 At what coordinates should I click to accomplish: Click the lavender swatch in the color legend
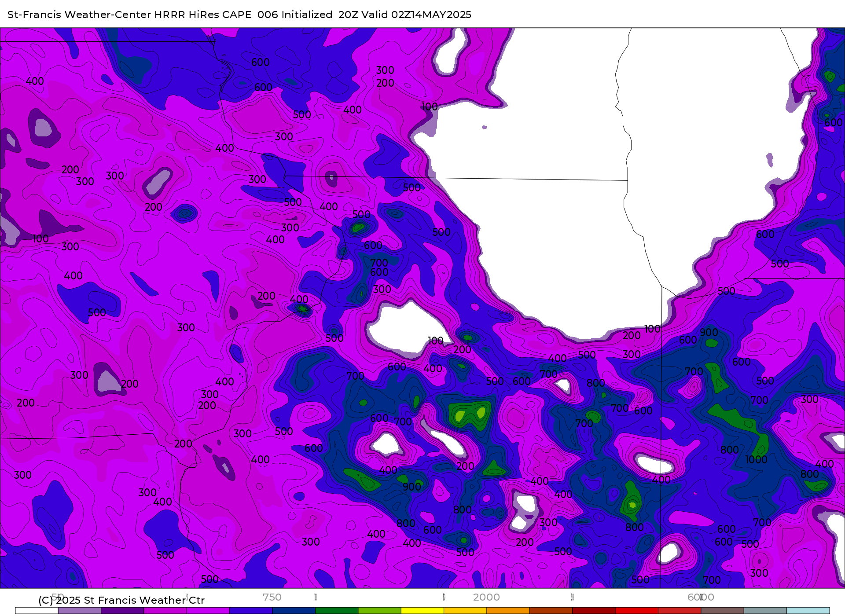point(80,611)
